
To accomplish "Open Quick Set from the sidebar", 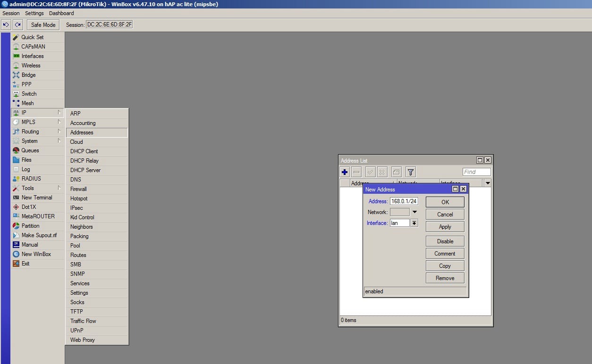I will pyautogui.click(x=32, y=37).
